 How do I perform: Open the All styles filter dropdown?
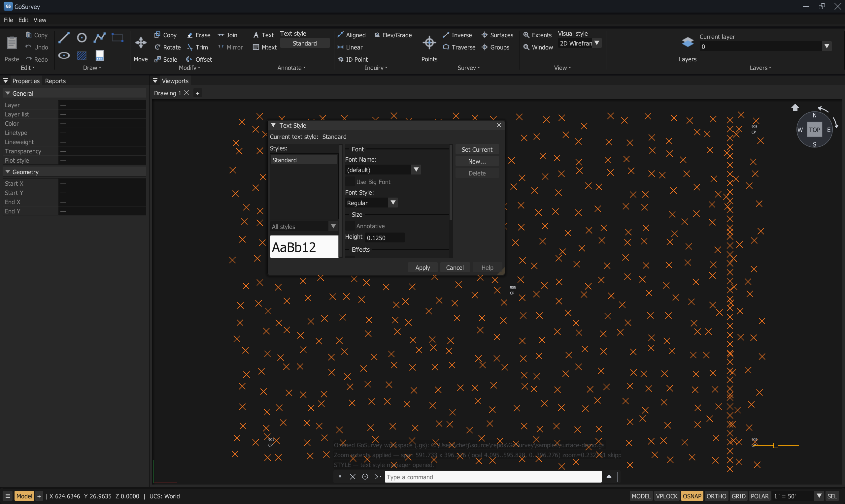304,226
